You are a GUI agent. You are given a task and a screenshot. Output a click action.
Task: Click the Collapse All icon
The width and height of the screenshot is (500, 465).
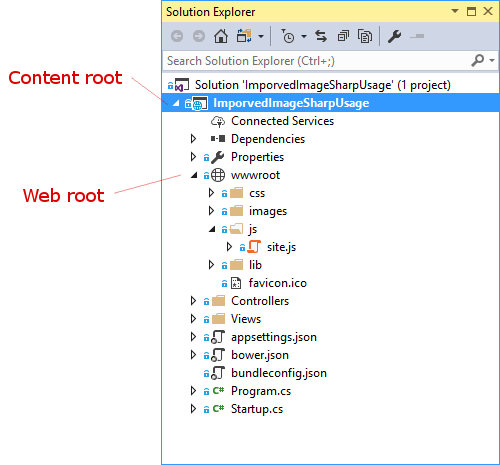343,36
